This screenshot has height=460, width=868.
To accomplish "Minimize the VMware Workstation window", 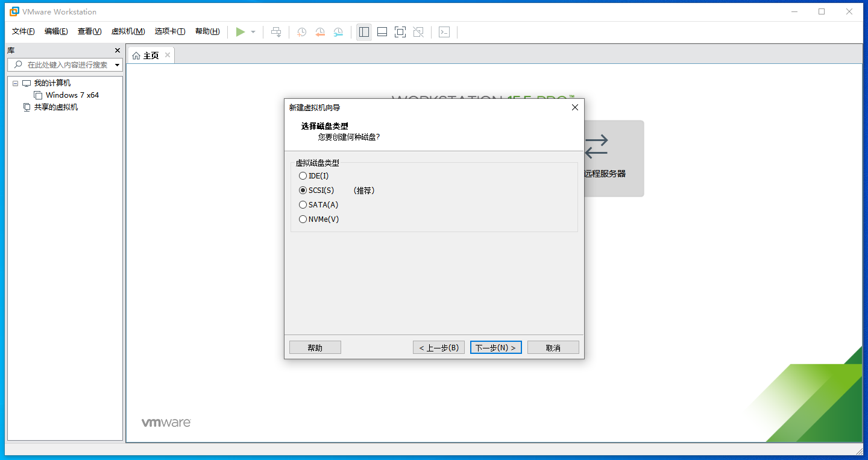I will pos(795,11).
